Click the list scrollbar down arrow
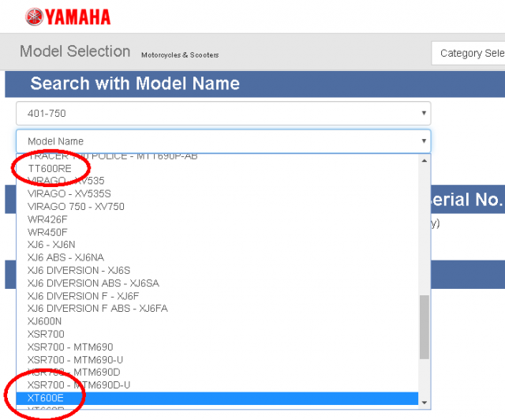 click(425, 403)
